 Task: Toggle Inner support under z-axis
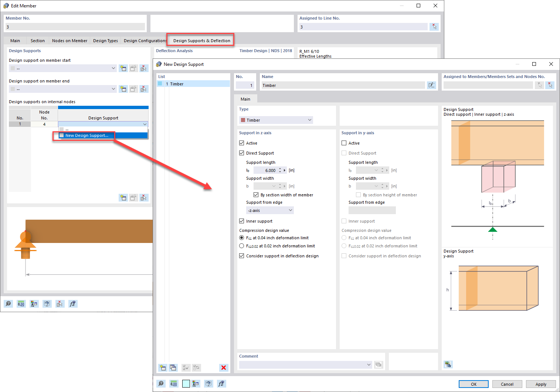pos(242,221)
